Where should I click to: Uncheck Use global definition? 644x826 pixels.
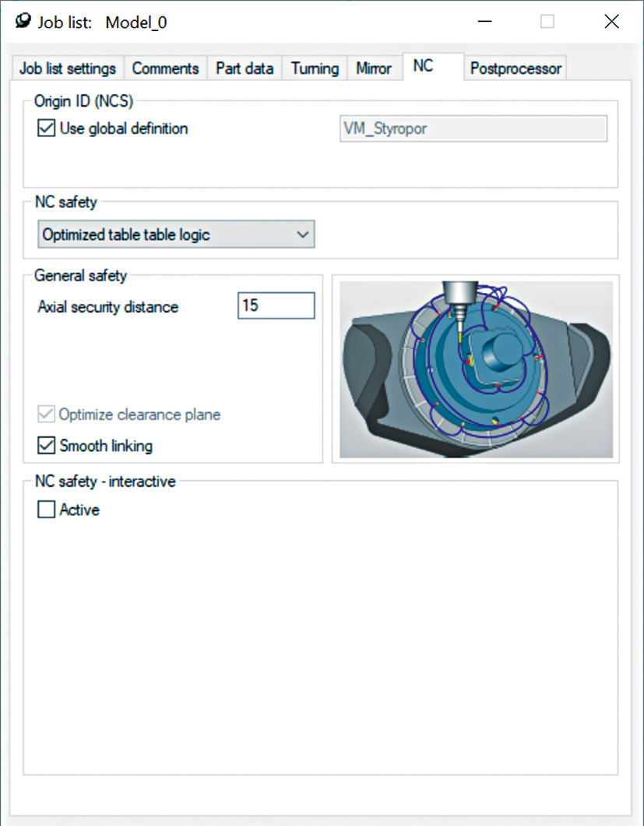(x=47, y=129)
